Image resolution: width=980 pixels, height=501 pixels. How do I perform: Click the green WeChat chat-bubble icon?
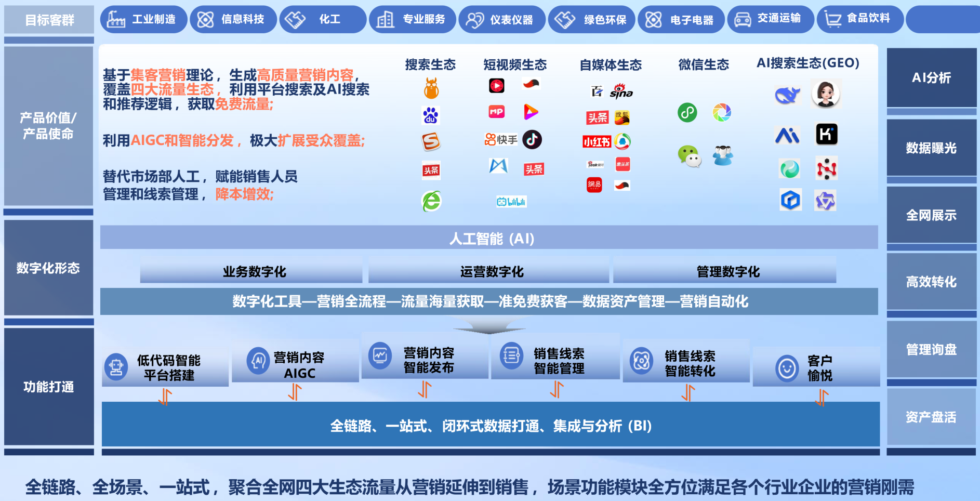click(x=690, y=156)
